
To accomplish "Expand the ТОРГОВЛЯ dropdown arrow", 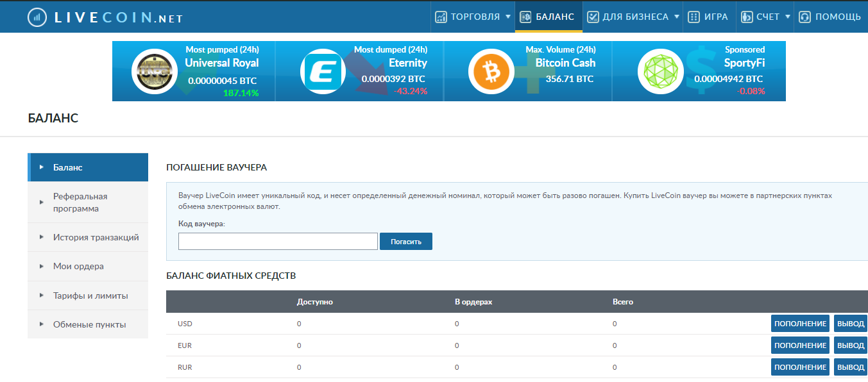I will coord(508,17).
